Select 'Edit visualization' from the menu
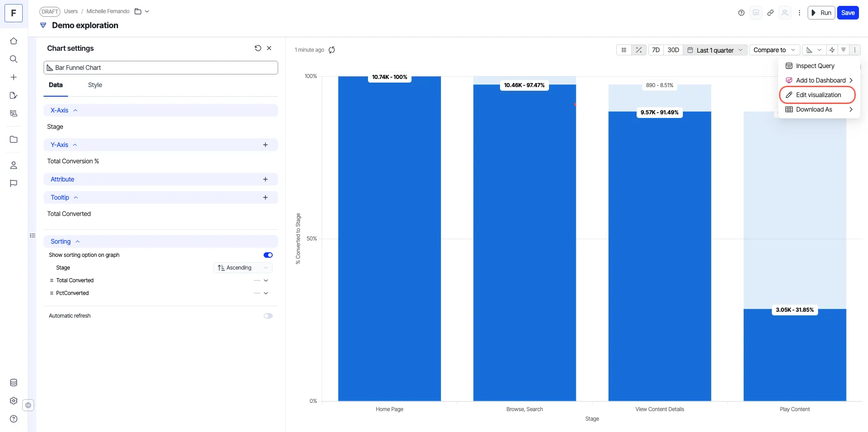 coord(817,95)
